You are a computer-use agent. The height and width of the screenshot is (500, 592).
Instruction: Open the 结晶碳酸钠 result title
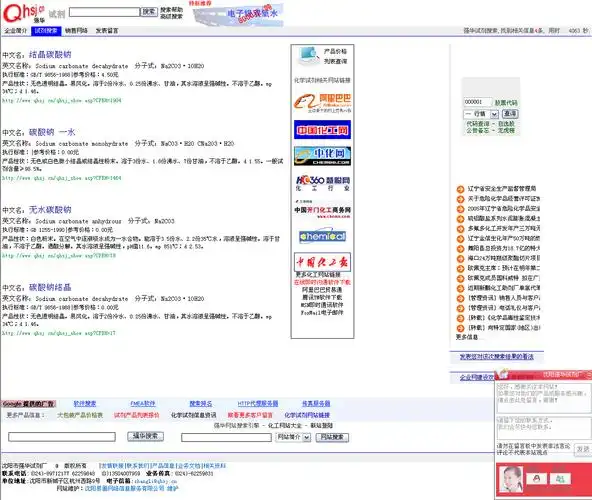click(x=50, y=54)
